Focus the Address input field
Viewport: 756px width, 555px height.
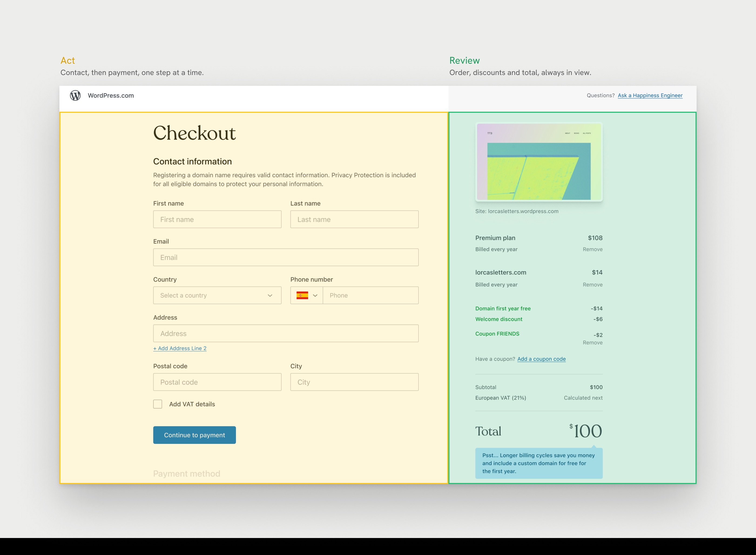(x=286, y=333)
